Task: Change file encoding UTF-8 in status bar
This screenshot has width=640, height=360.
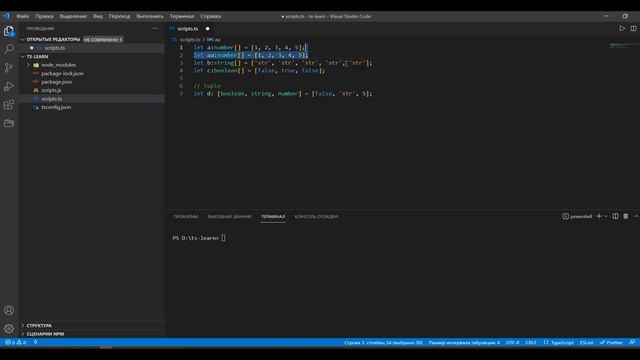Action: 512,342
